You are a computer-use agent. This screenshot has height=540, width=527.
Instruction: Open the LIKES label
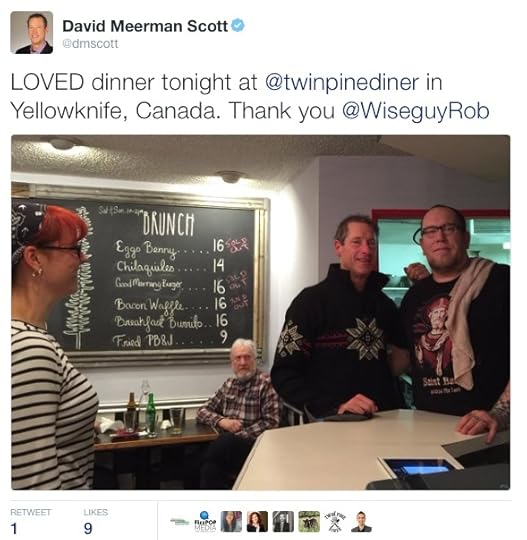95,512
